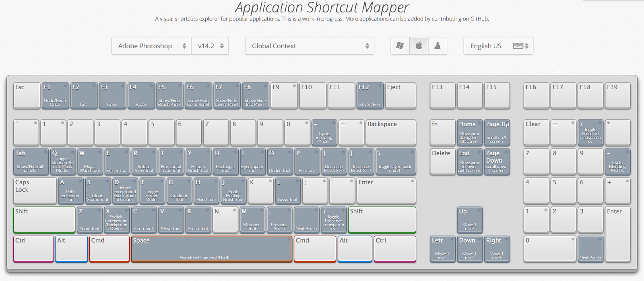Click the Q Quick Mask Modes key
The image size is (644, 281).
point(63,161)
